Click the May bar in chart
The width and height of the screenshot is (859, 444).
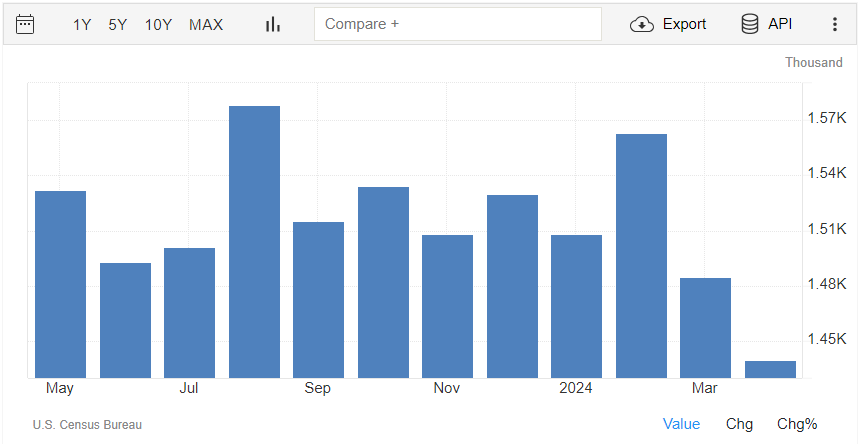click(x=60, y=284)
